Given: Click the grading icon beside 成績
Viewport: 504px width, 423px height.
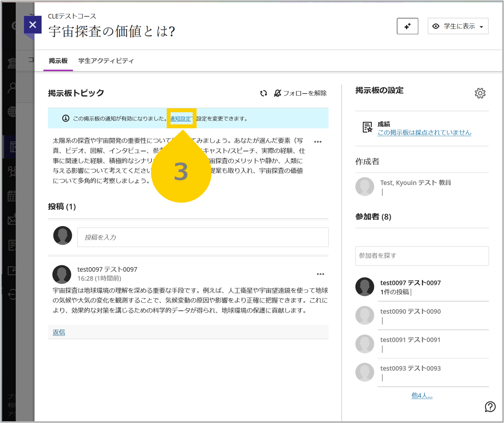Looking at the screenshot, I should click(x=367, y=127).
